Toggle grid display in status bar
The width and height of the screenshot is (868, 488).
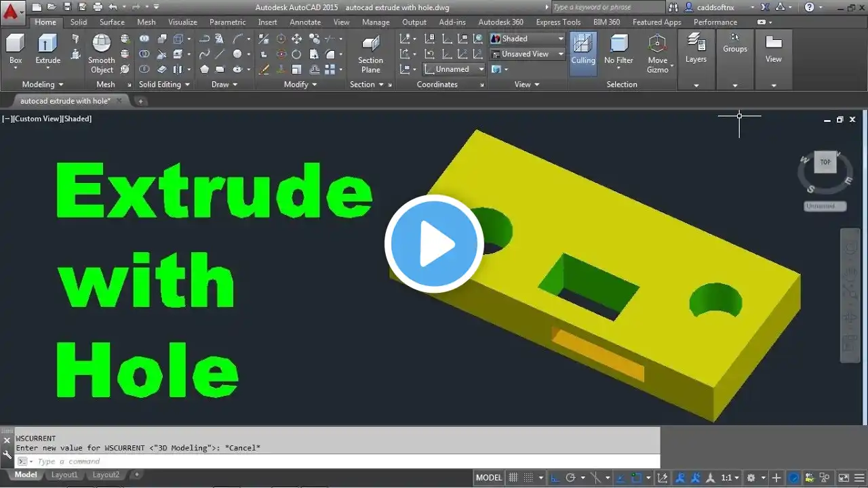[x=513, y=478]
